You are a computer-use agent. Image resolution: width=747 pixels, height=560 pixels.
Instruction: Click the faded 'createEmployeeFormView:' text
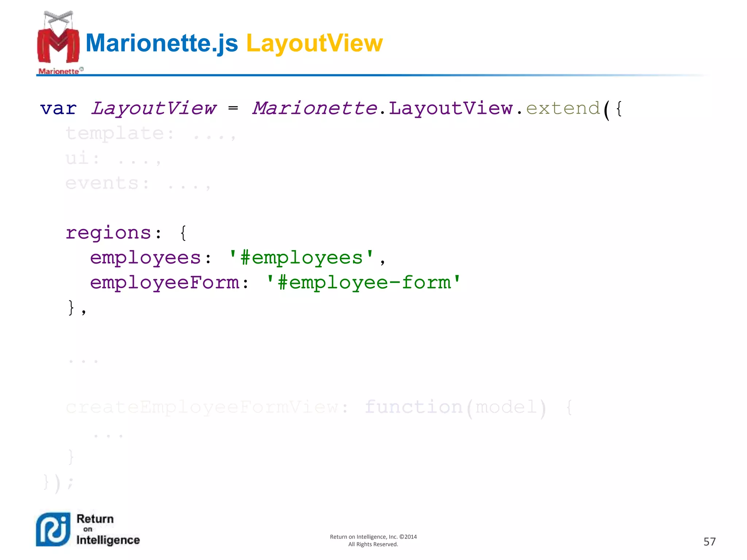click(207, 408)
